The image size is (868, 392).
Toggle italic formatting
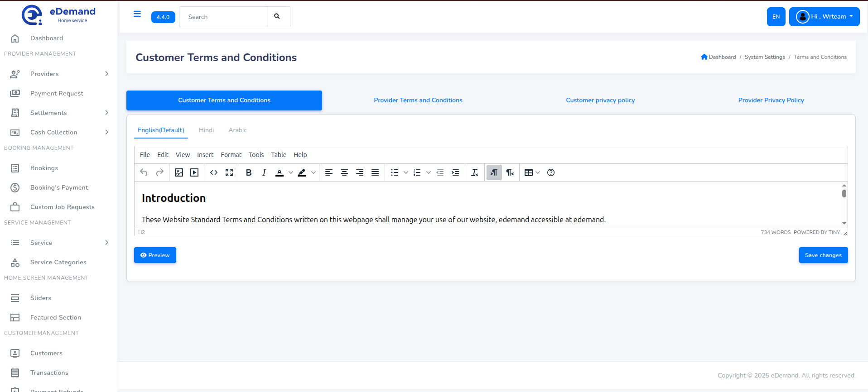click(264, 172)
